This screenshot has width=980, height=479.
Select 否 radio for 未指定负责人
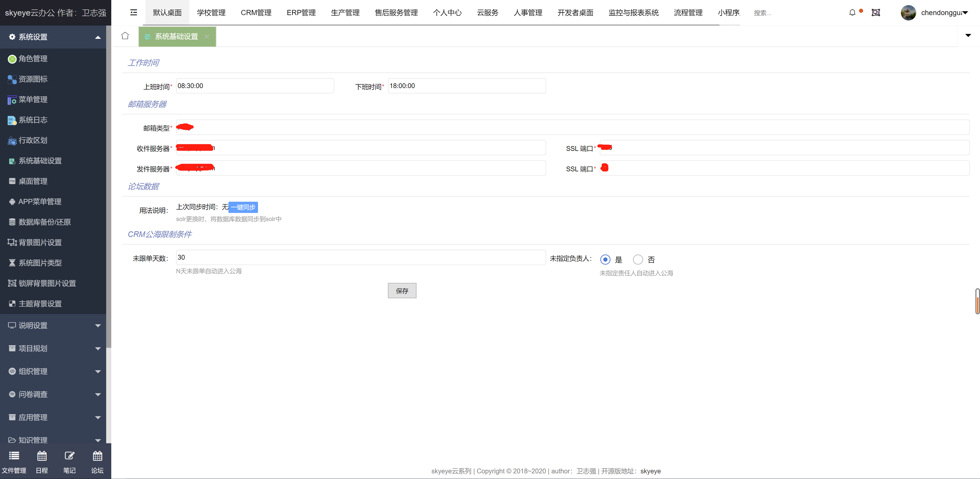[x=638, y=259]
